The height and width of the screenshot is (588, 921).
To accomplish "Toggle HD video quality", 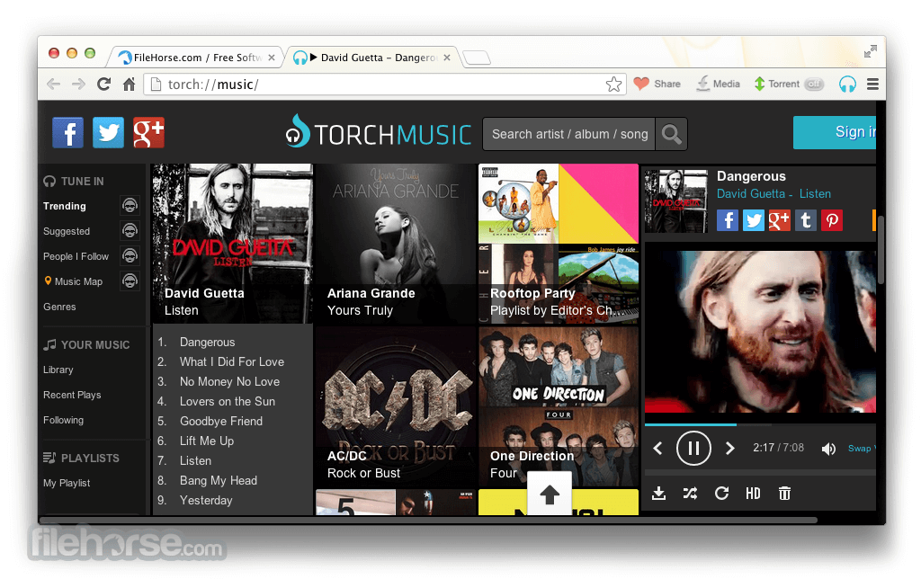I will pyautogui.click(x=753, y=494).
